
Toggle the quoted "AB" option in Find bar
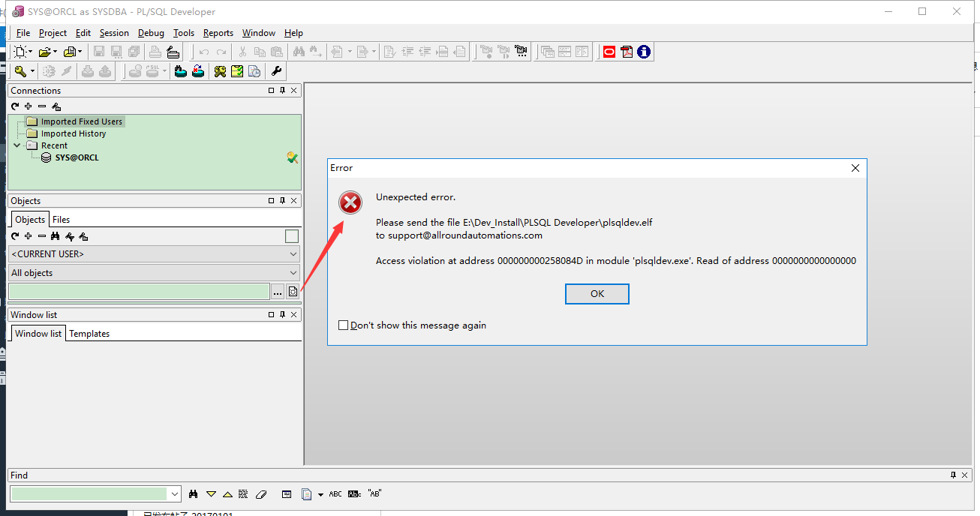coord(374,494)
